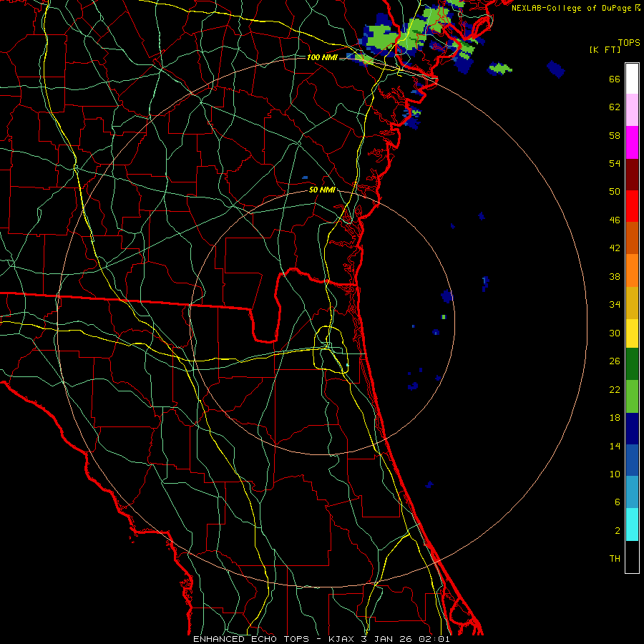Click the 'NEXLAB-College of DuPage' text
644x644 pixels.
pos(572,8)
